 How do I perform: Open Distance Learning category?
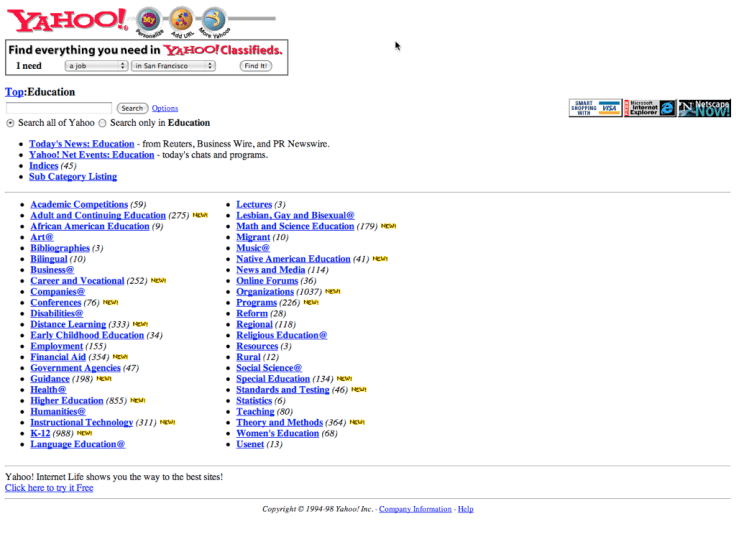click(68, 324)
